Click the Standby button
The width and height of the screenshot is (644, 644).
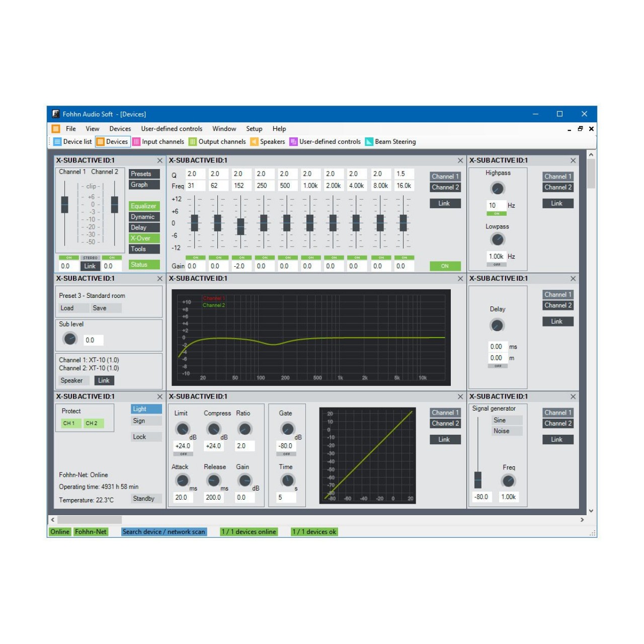tap(146, 499)
